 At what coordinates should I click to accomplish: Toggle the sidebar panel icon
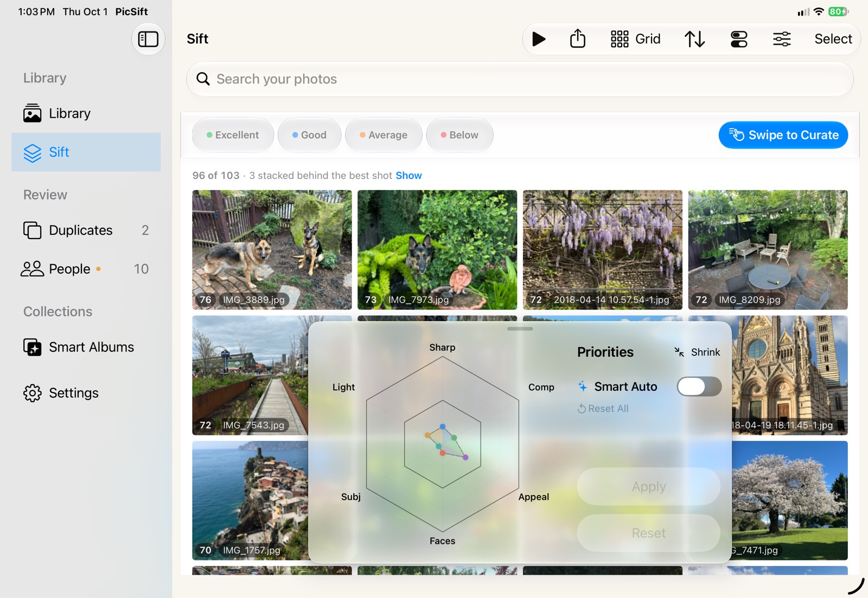point(148,39)
